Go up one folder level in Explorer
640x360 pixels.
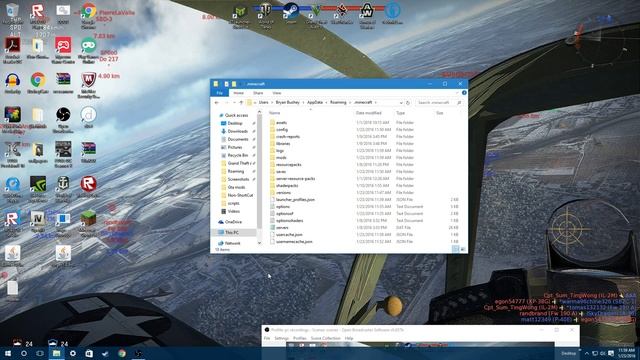click(x=241, y=102)
